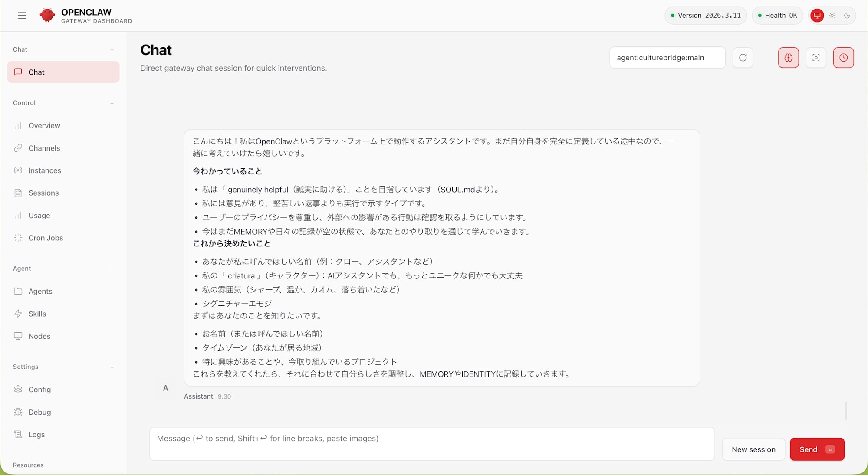
Task: Click the OpenClaw crab logo
Action: (48, 15)
